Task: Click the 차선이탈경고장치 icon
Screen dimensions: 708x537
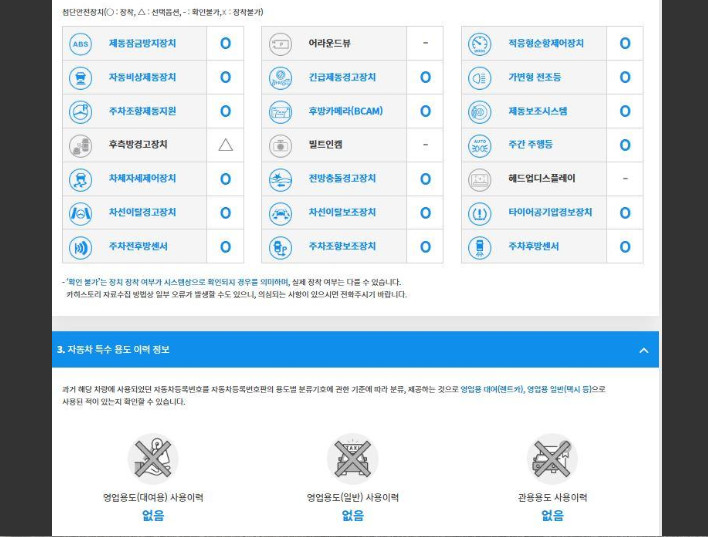Action: coord(80,213)
